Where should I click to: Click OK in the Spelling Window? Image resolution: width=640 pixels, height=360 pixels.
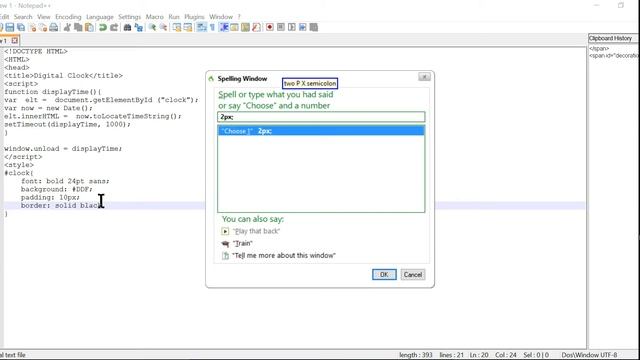(x=384, y=275)
